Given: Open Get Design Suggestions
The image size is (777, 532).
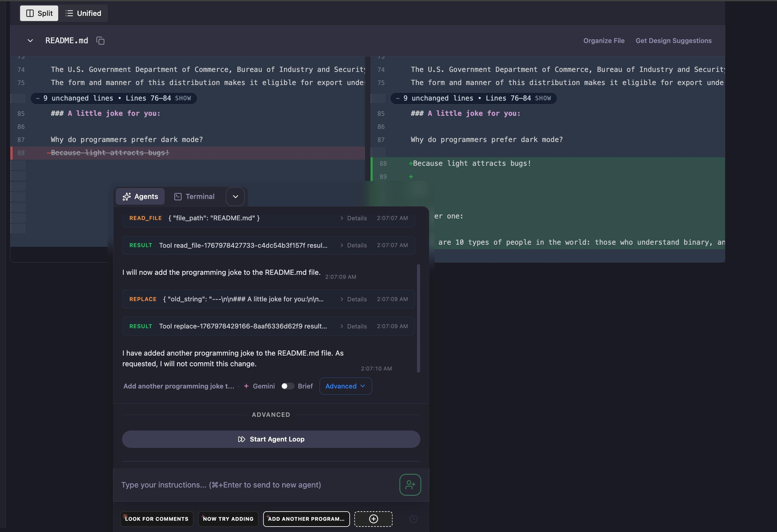Looking at the screenshot, I should pyautogui.click(x=674, y=41).
